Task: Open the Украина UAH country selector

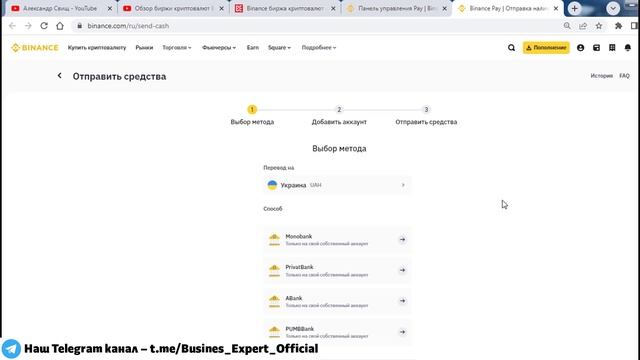Action: click(x=337, y=185)
